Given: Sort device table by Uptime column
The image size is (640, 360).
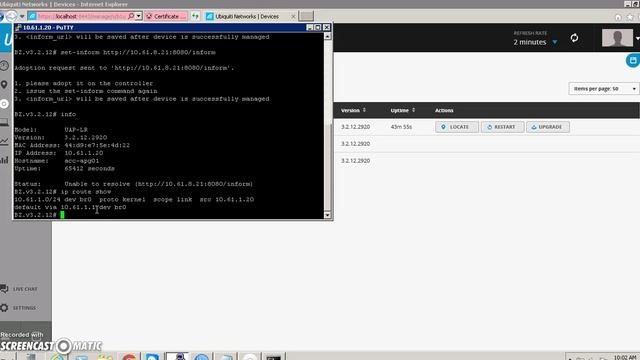Looking at the screenshot, I should (403, 110).
